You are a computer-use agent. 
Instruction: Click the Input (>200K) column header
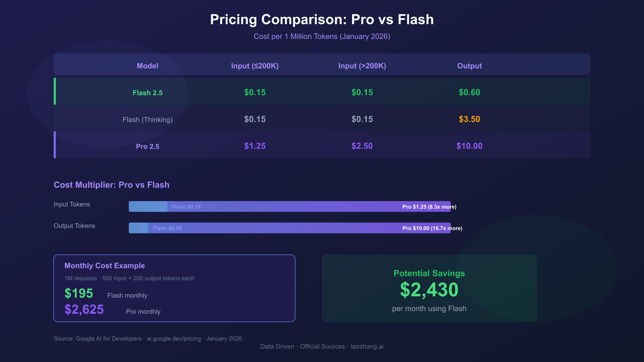(x=362, y=66)
